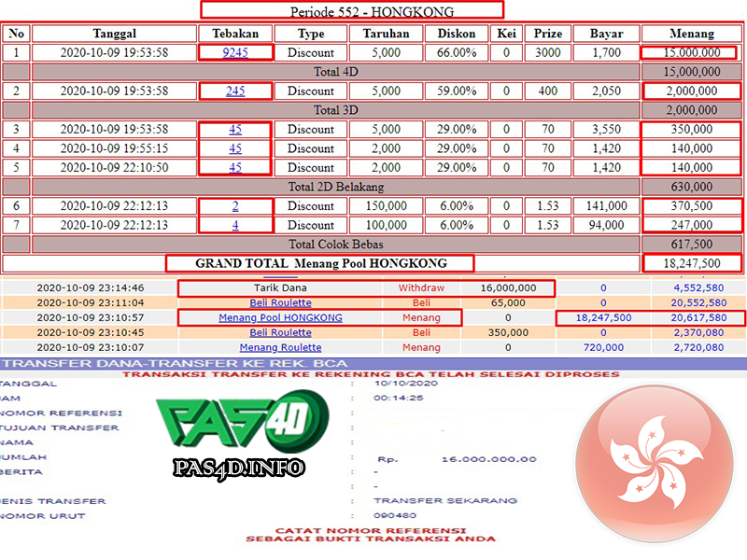Screen dimensions: 747x560
Task: Click the Diskon column header
Action: pyautogui.click(x=457, y=34)
